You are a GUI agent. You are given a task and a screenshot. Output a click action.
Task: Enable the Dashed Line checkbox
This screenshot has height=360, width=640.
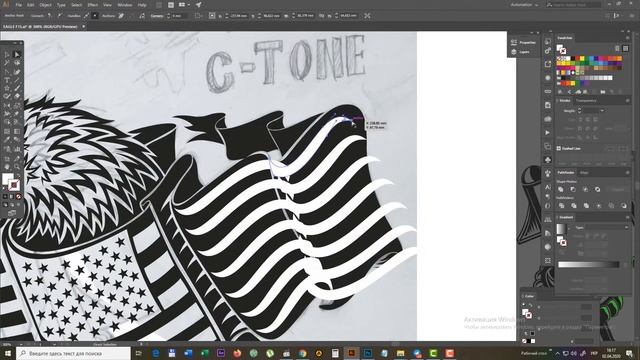[559, 149]
